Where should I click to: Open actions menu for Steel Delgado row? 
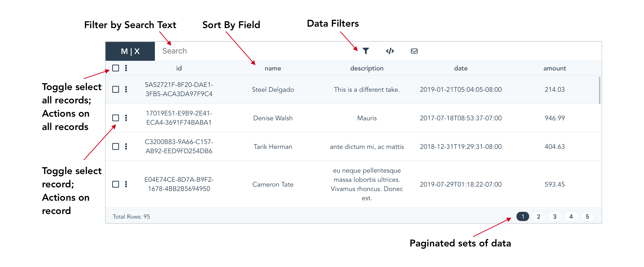tap(126, 89)
